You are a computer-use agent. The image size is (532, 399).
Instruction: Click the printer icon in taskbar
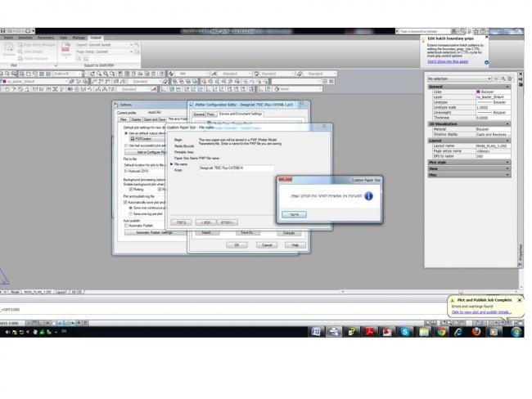pyautogui.click(x=333, y=332)
